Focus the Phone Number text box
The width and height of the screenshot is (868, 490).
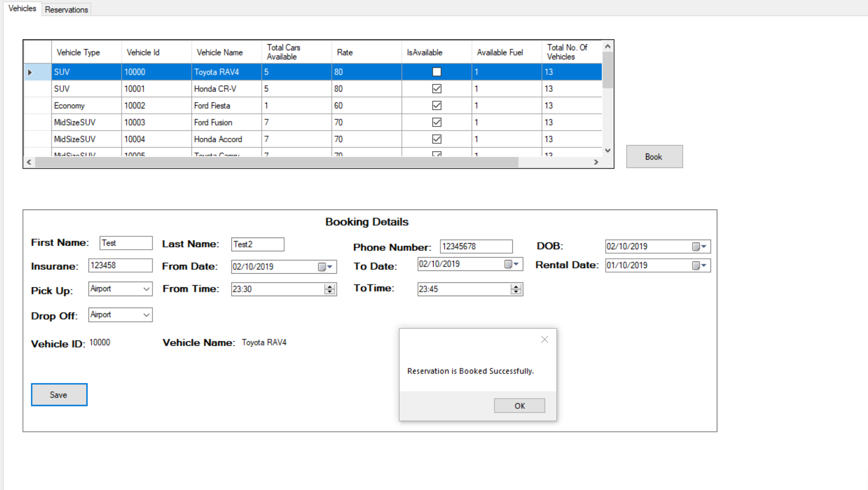coord(476,246)
